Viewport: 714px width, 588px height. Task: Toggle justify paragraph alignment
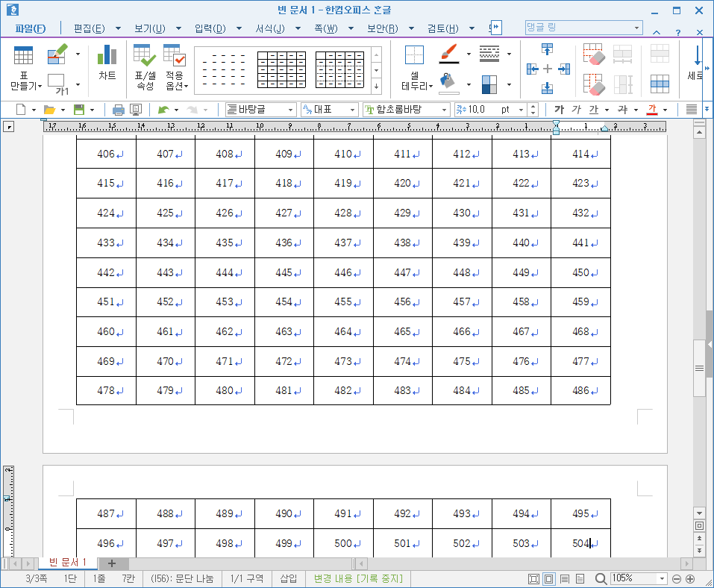[x=691, y=109]
